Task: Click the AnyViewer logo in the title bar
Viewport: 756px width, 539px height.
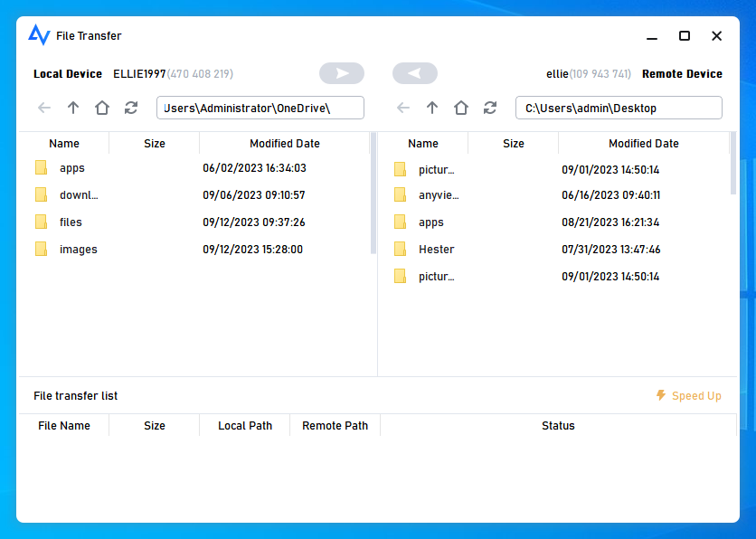Action: (38, 35)
